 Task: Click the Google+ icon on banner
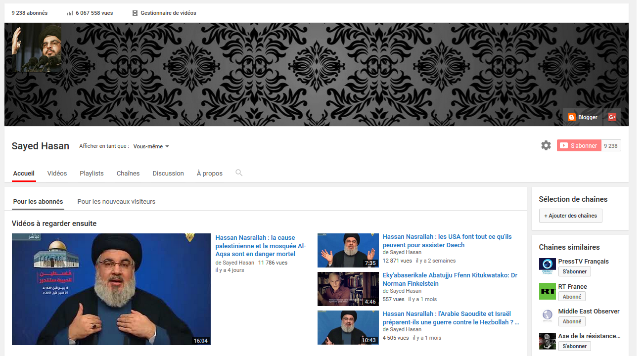[x=612, y=117]
